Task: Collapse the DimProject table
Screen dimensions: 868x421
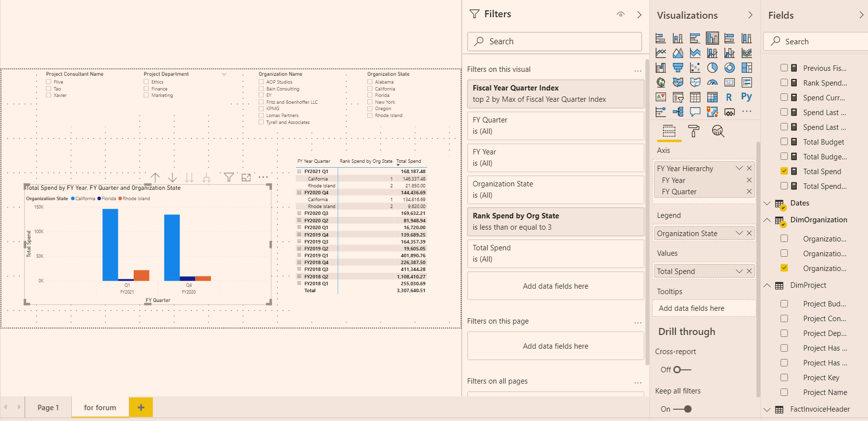Action: coord(767,285)
